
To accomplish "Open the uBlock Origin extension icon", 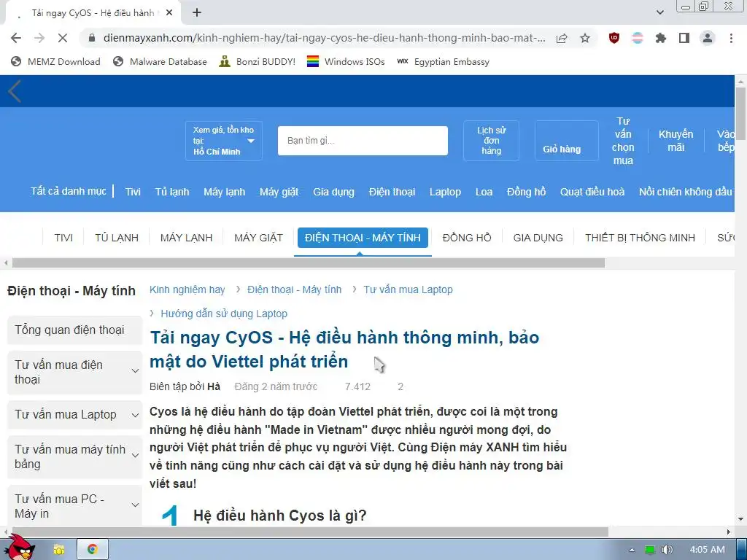I will coord(614,38).
